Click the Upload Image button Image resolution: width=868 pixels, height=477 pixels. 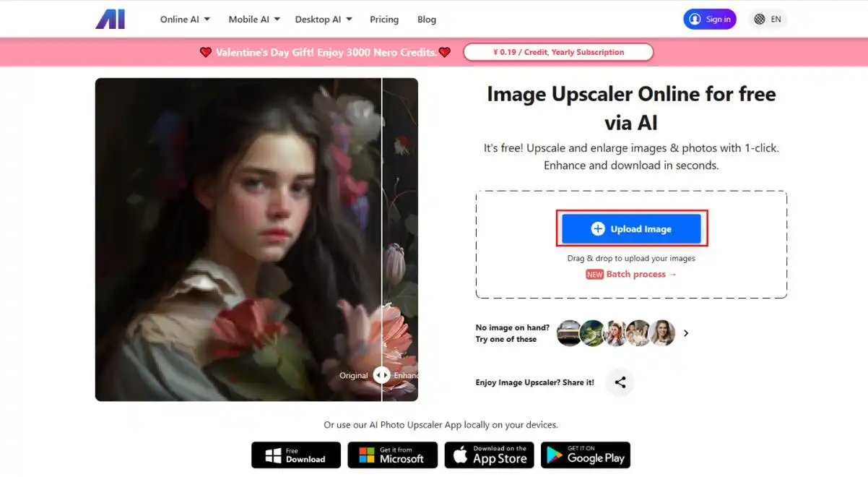(631, 229)
